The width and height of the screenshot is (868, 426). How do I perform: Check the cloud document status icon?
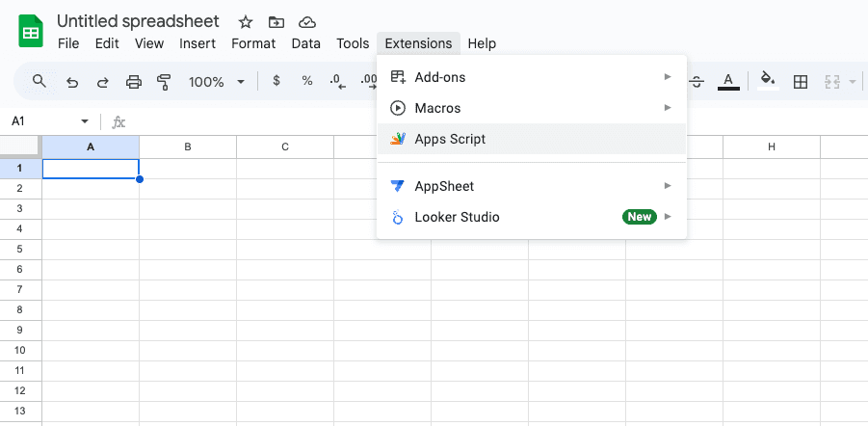point(307,22)
